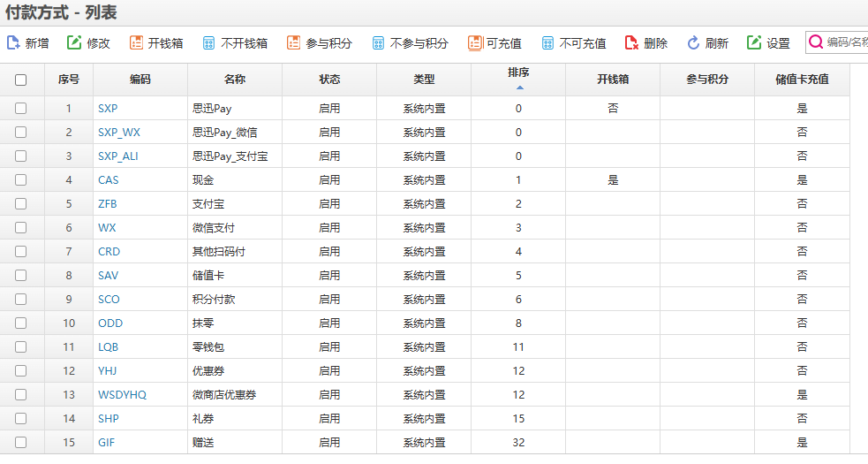Viewport: 868px width, 464px height.
Task: Click the 参与积分 column header
Action: pos(707,80)
